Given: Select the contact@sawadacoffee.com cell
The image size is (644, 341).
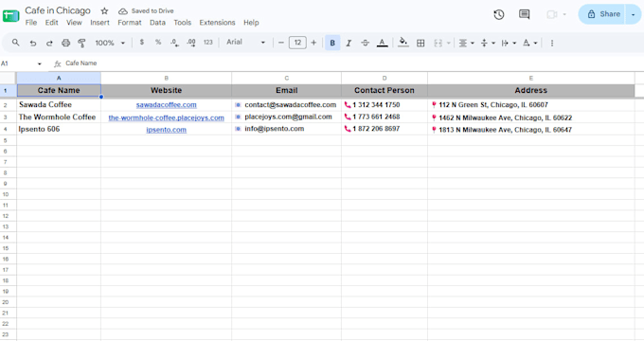Looking at the screenshot, I should 287,105.
